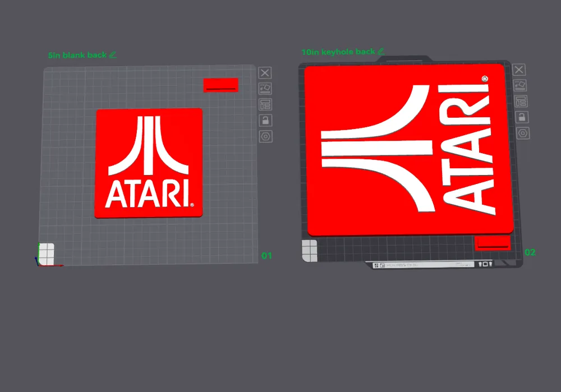Screen dimensions: 561x392
Task: Click the plate number 02 label
Action: pyautogui.click(x=530, y=252)
